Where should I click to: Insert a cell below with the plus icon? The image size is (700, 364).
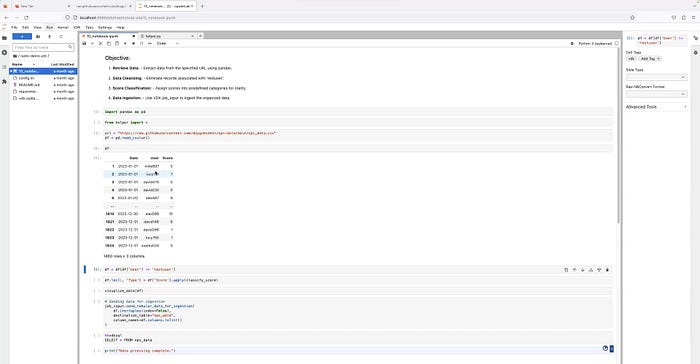point(92,43)
